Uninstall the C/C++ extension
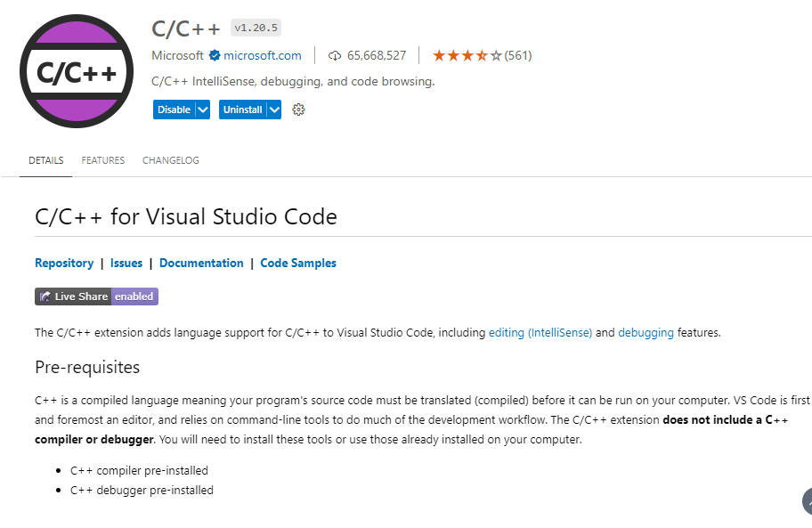This screenshot has width=812, height=528. pos(242,110)
